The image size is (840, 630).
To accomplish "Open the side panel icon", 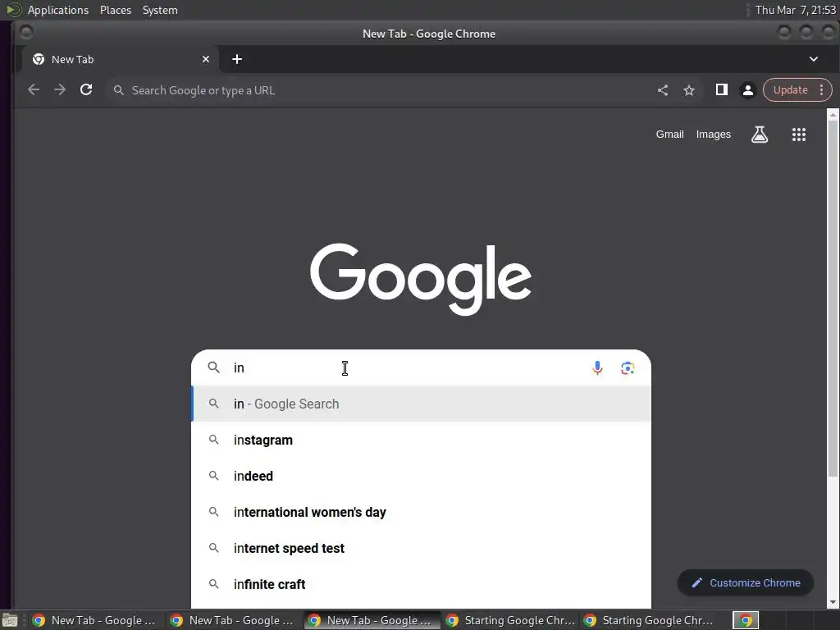I will point(722,90).
